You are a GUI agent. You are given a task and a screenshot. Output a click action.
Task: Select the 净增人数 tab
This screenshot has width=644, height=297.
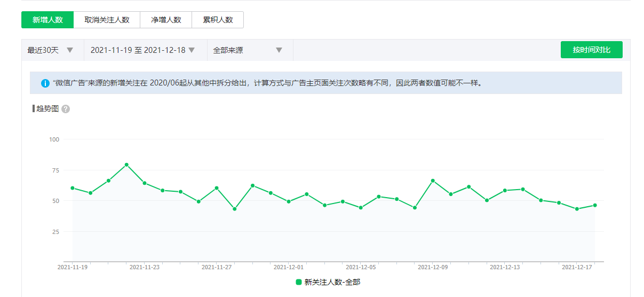(166, 20)
